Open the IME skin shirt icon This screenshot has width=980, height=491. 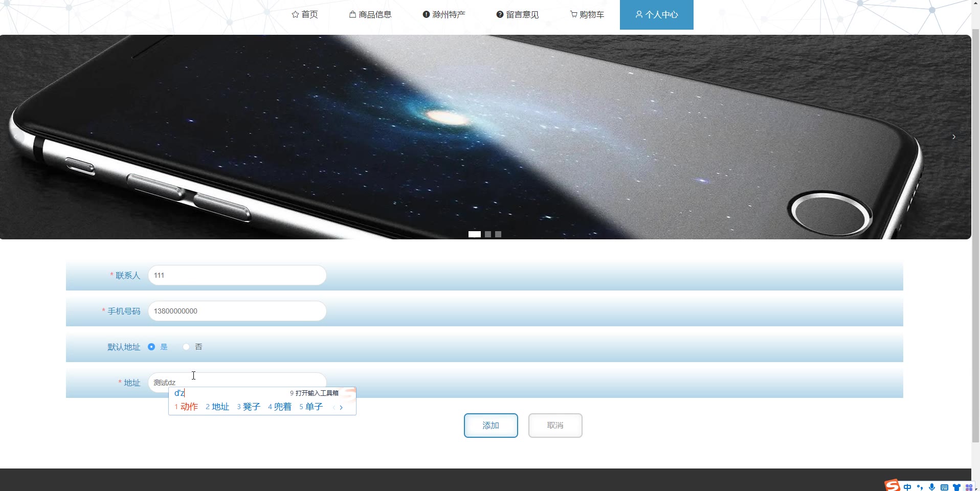pyautogui.click(x=956, y=487)
